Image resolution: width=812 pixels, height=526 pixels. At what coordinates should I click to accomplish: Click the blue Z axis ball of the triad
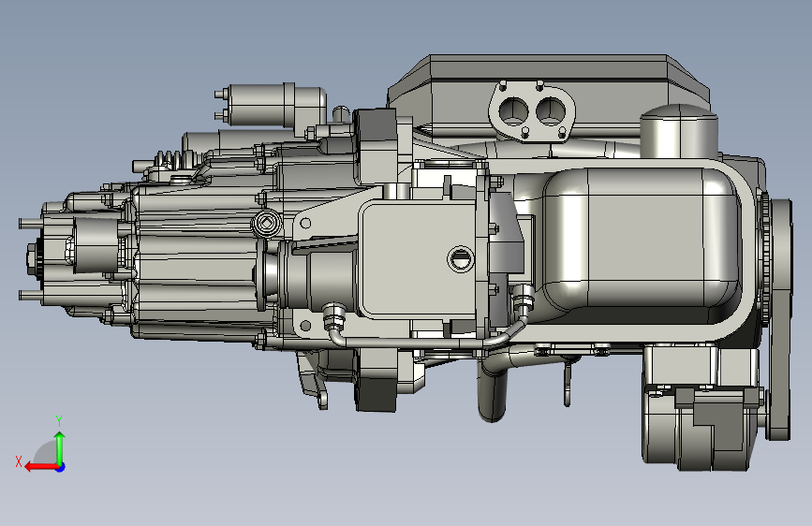61,467
